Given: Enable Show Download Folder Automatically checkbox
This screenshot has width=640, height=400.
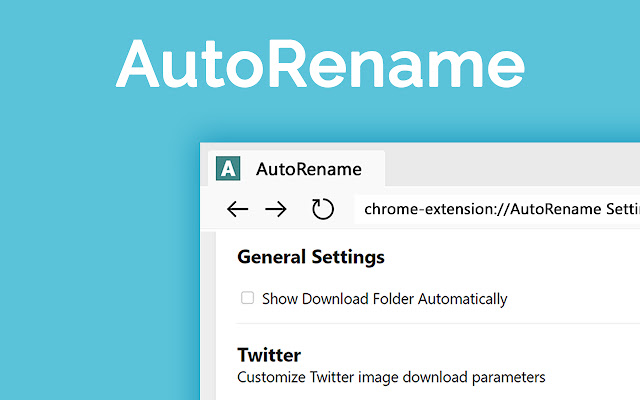Looking at the screenshot, I should pos(247,298).
